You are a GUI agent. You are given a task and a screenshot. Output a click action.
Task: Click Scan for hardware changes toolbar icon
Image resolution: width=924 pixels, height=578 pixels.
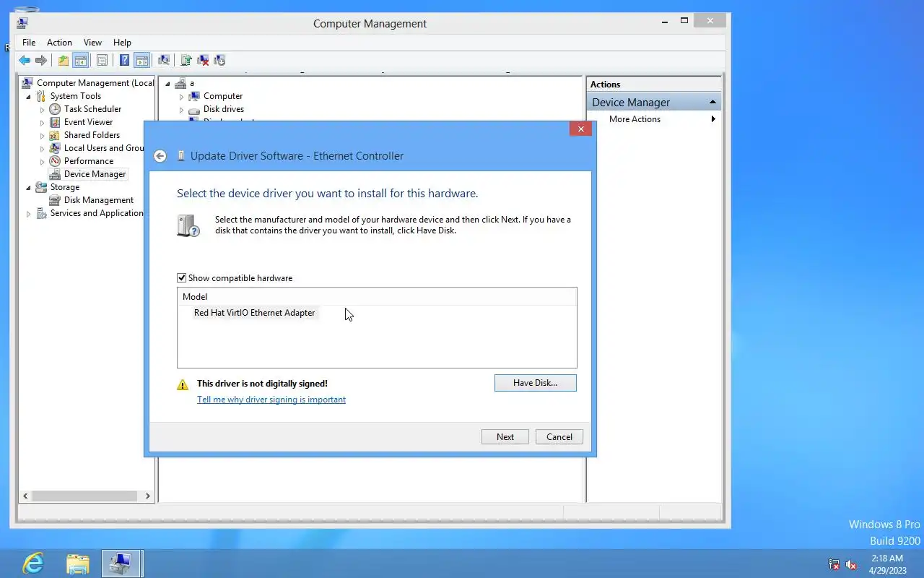[164, 61]
